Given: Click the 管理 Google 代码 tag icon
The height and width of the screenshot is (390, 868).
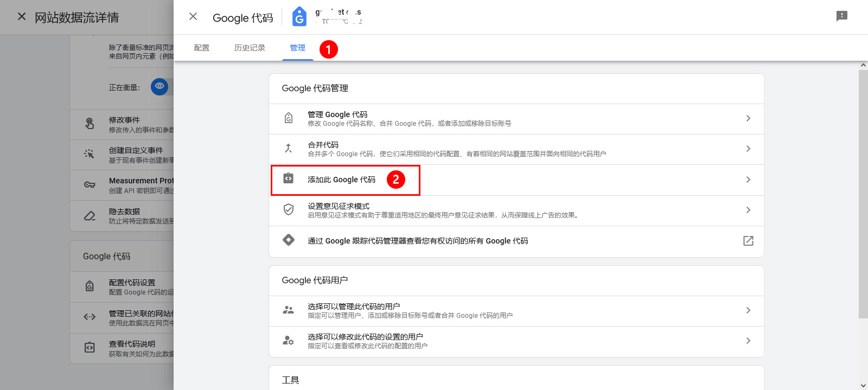Looking at the screenshot, I should (289, 118).
